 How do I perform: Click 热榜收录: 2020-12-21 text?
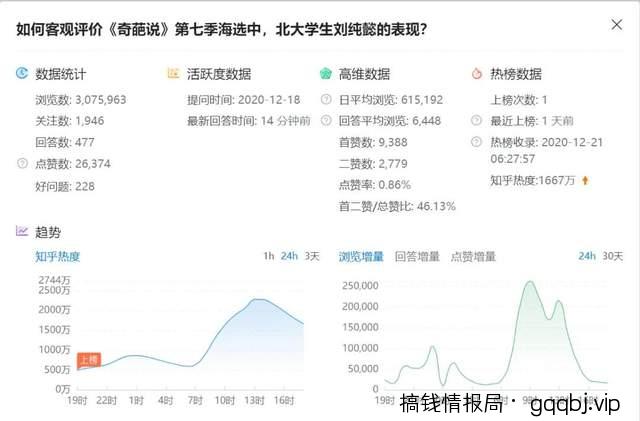coord(547,142)
